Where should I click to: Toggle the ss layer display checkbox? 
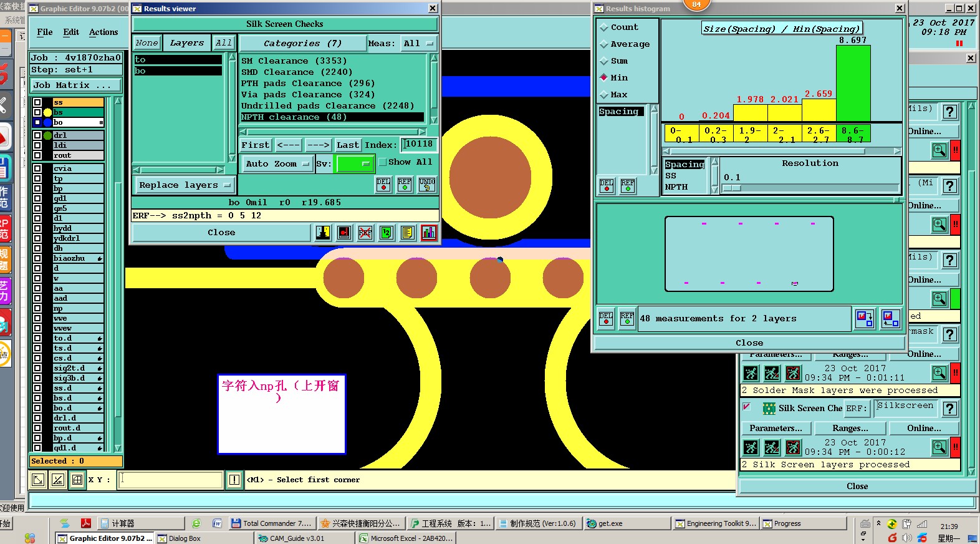[37, 102]
